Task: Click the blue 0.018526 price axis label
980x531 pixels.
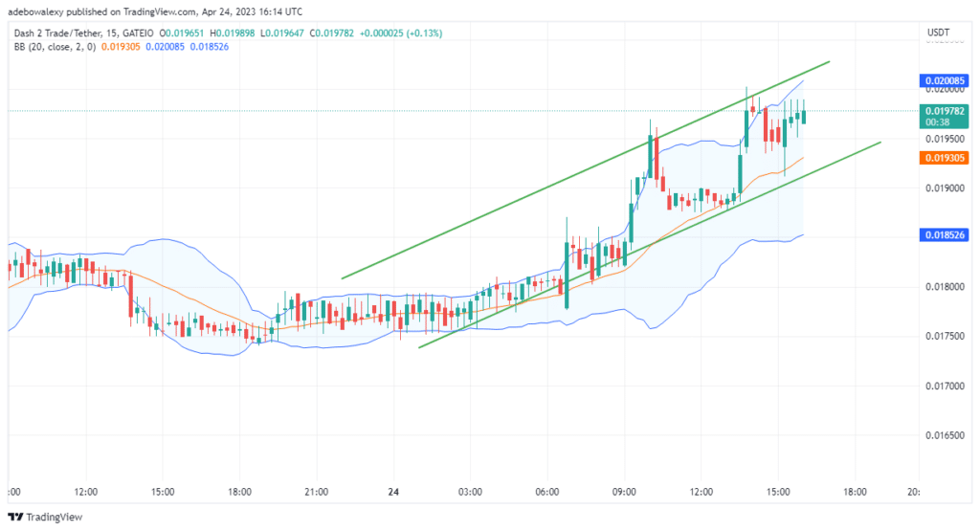Action: [944, 235]
